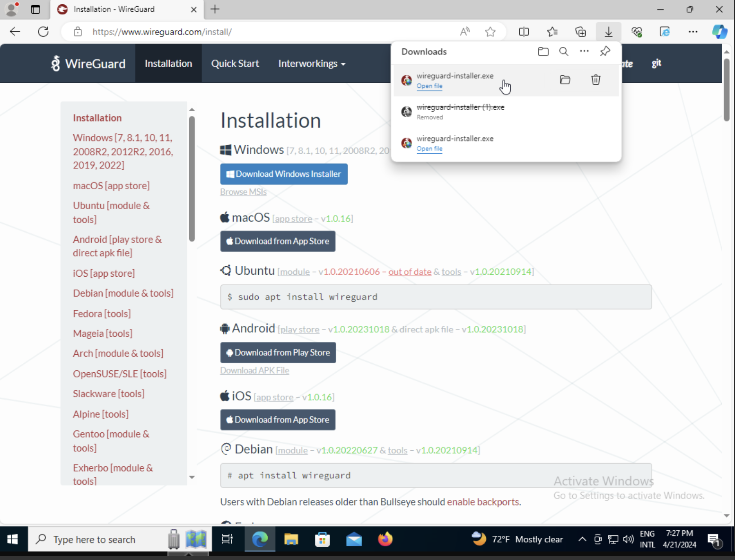Open more options in Downloads panel
The image size is (735, 560).
point(584,52)
